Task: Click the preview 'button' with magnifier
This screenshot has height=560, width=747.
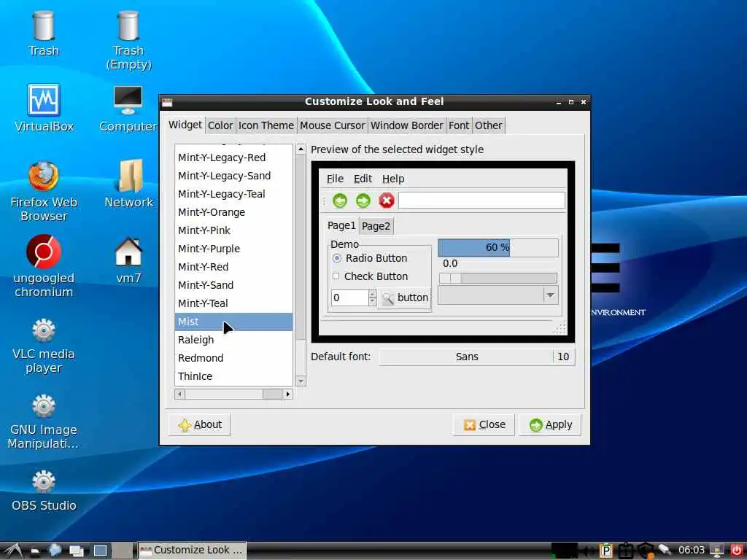Action: [404, 298]
